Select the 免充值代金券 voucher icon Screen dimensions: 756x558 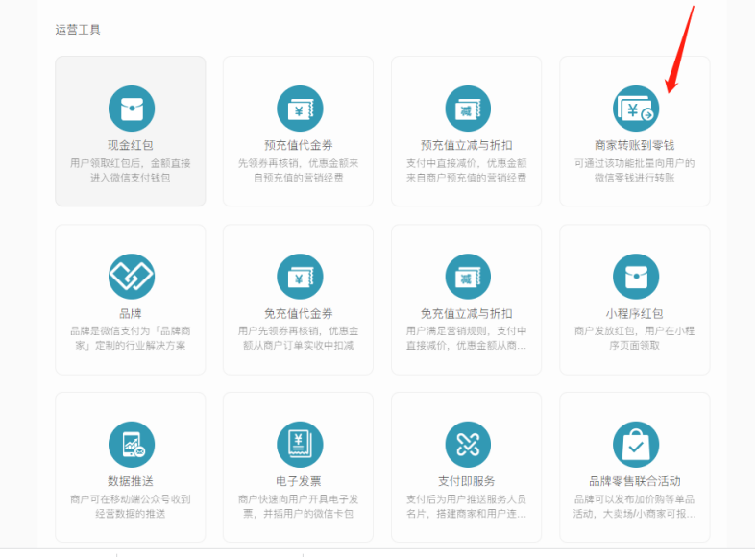(x=300, y=277)
